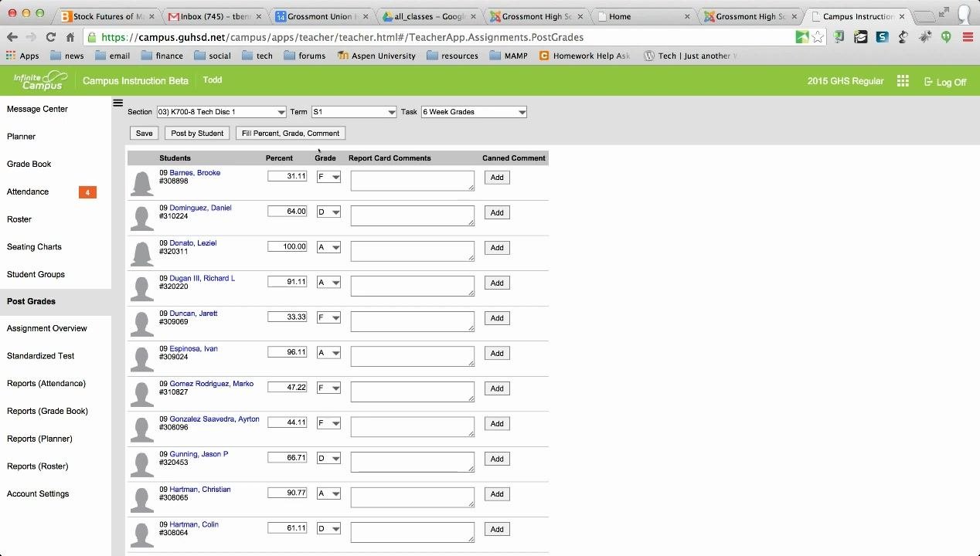Click Todd user name in header
Viewport: 980px width, 556px height.
point(212,80)
